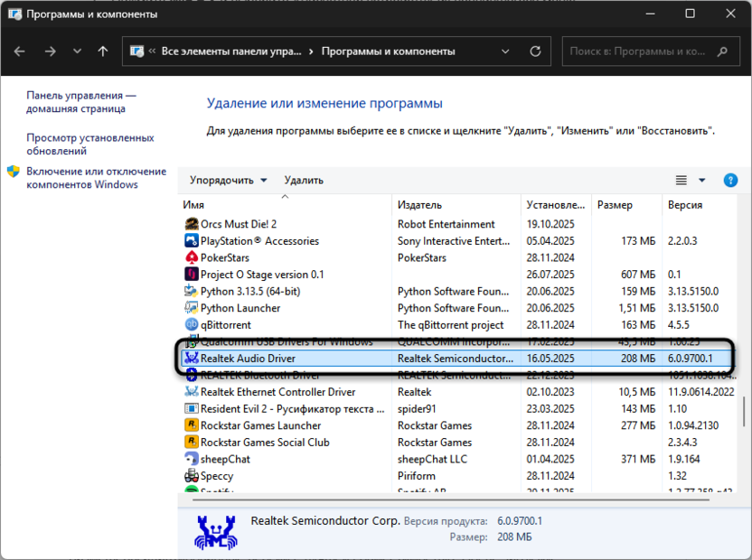Click the Python 3.13.5 program icon
Viewport: 752px width, 560px height.
192,292
